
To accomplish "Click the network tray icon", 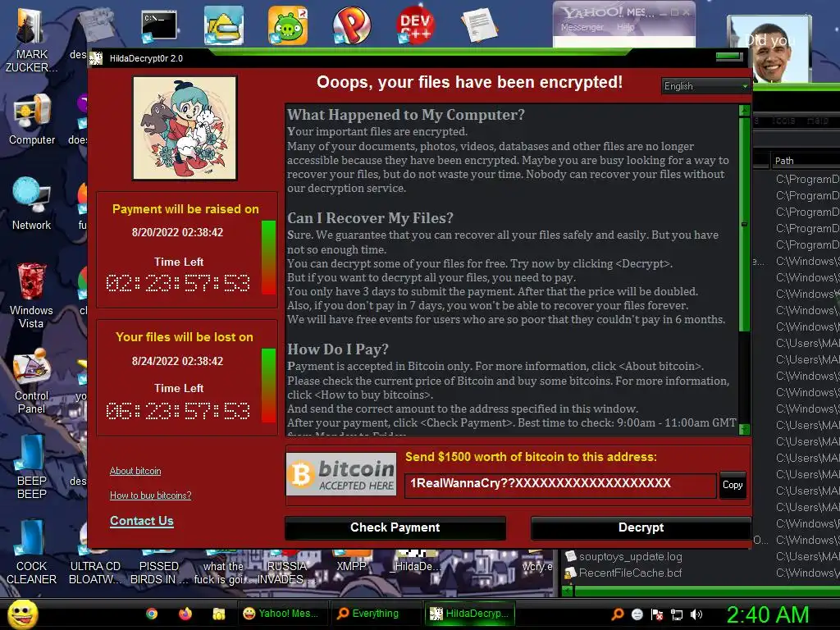I will click(x=677, y=614).
